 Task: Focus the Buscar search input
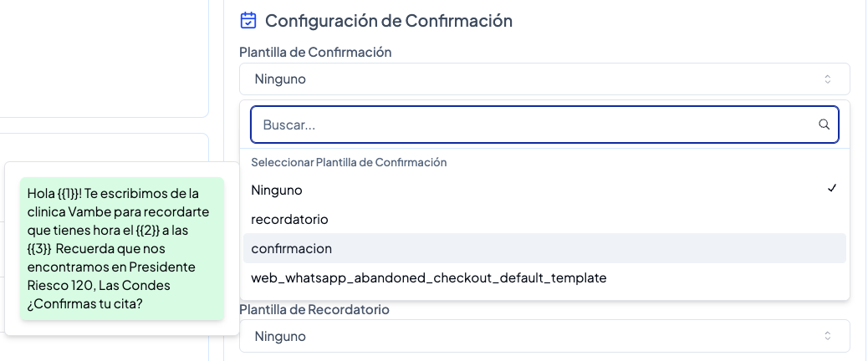pyautogui.click(x=535, y=125)
